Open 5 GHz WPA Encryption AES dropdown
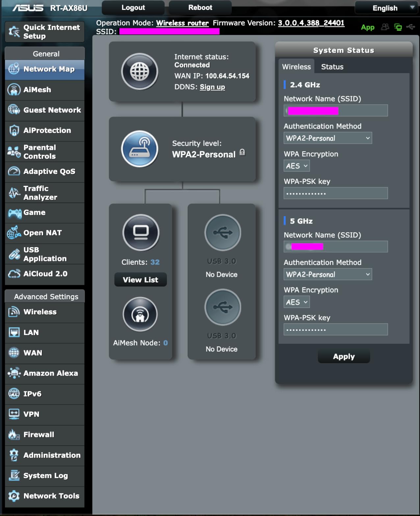 point(297,302)
